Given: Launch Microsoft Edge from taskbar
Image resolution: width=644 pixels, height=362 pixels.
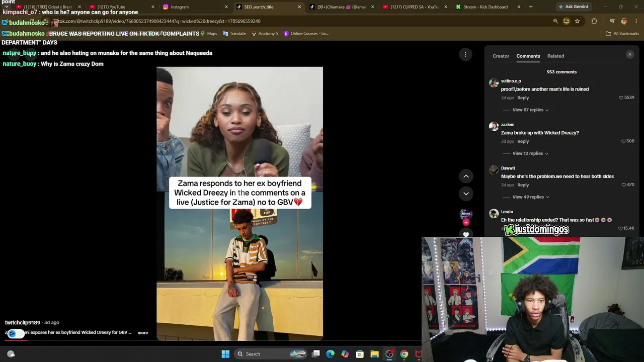Looking at the screenshot, I should click(x=331, y=354).
